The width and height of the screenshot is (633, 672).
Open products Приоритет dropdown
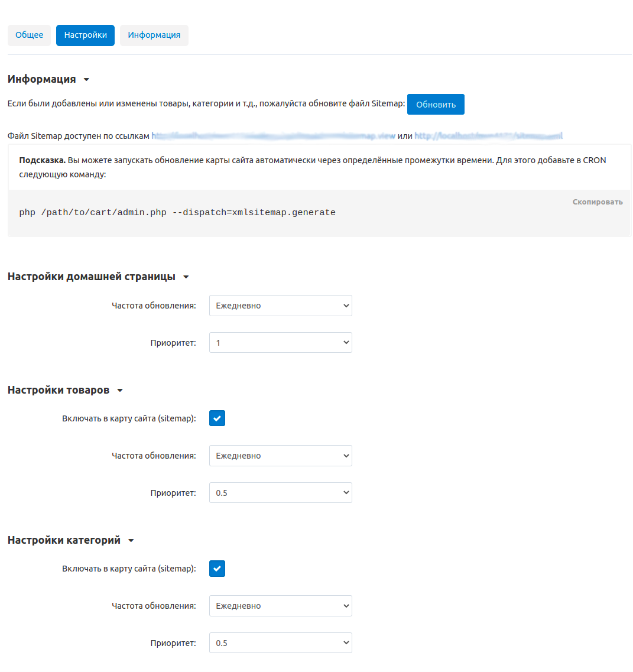tap(280, 493)
